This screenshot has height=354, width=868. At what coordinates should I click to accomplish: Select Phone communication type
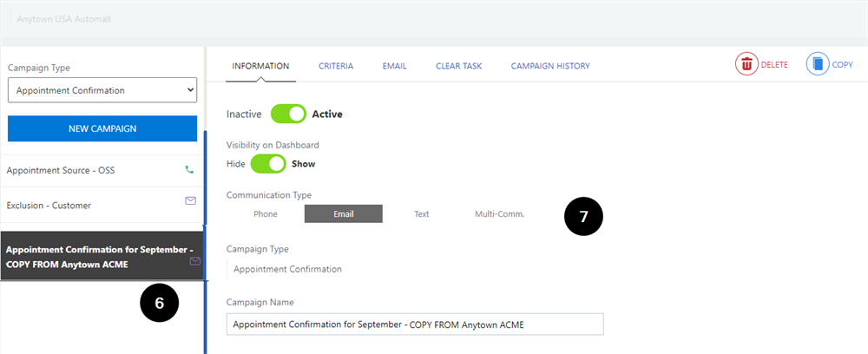coord(265,214)
